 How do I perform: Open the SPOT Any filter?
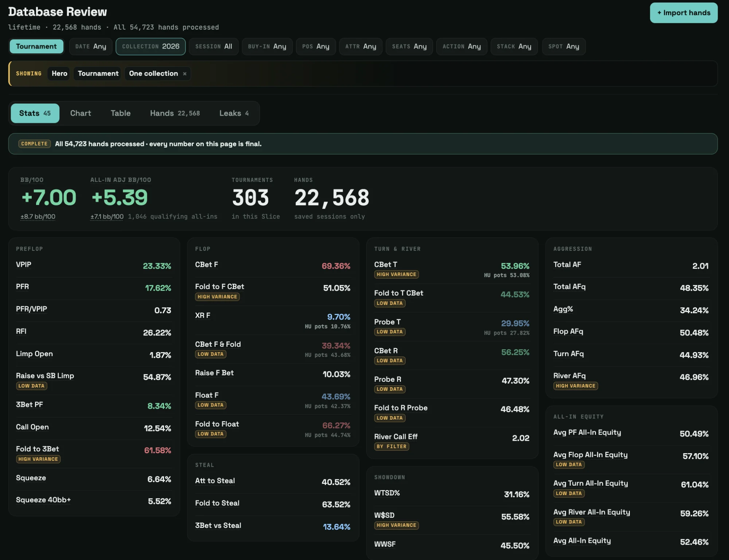pyautogui.click(x=564, y=46)
